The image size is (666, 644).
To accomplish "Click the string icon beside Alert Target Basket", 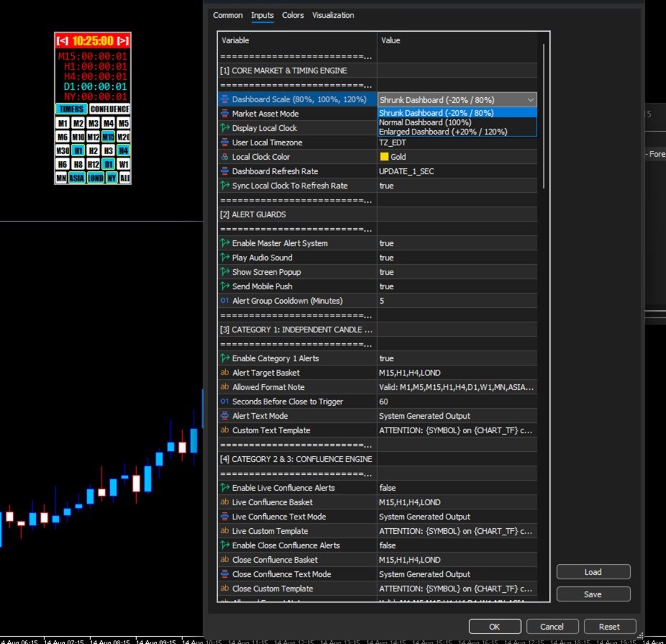I will click(225, 373).
